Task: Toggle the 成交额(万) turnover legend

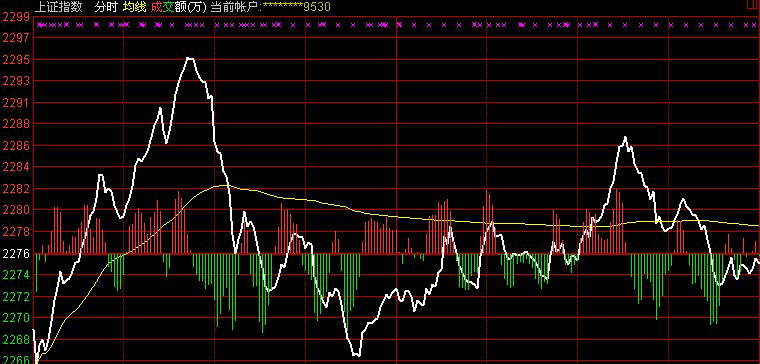Action: [x=179, y=6]
